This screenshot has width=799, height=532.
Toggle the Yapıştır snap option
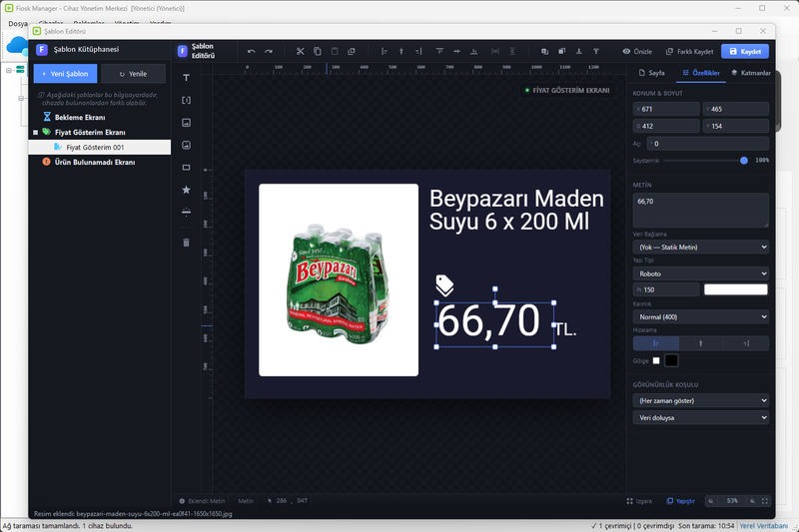tap(681, 501)
